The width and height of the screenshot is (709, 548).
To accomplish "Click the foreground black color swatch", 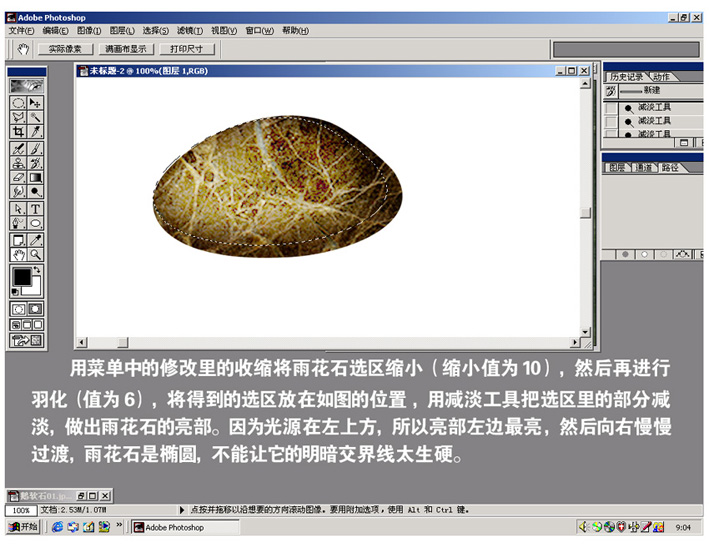I will point(22,277).
